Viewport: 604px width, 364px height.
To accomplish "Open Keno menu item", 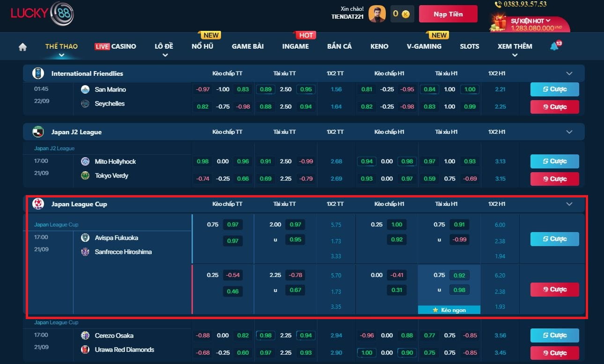I will pos(379,46).
